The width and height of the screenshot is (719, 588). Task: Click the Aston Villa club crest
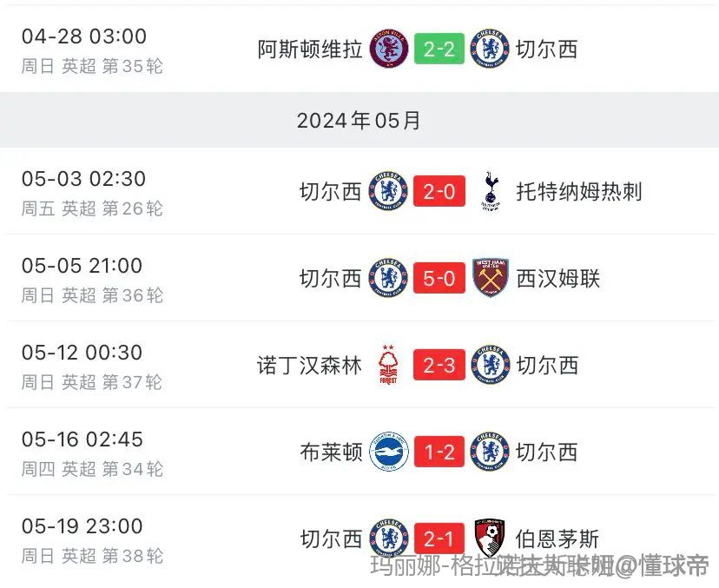[389, 49]
